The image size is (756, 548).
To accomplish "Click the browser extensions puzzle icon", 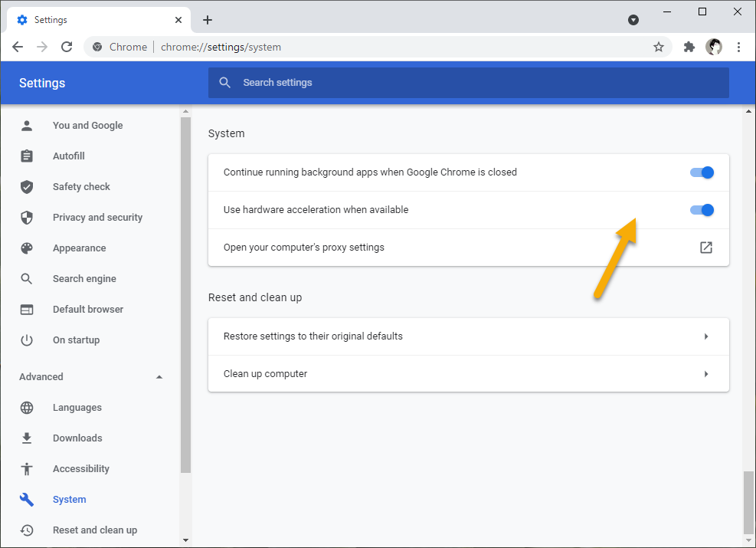I will pyautogui.click(x=689, y=47).
